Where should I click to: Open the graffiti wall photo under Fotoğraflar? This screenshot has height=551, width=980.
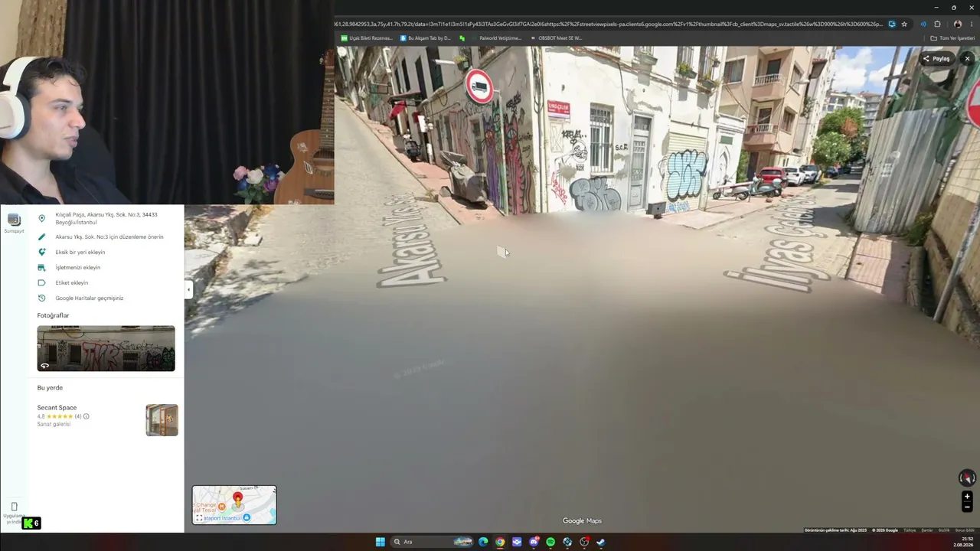tap(106, 348)
